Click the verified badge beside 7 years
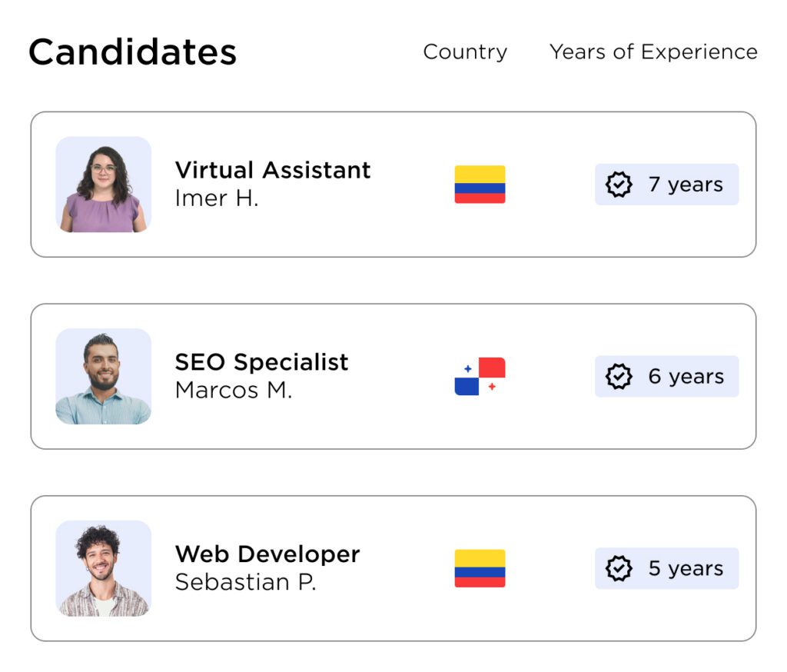 pos(619,185)
